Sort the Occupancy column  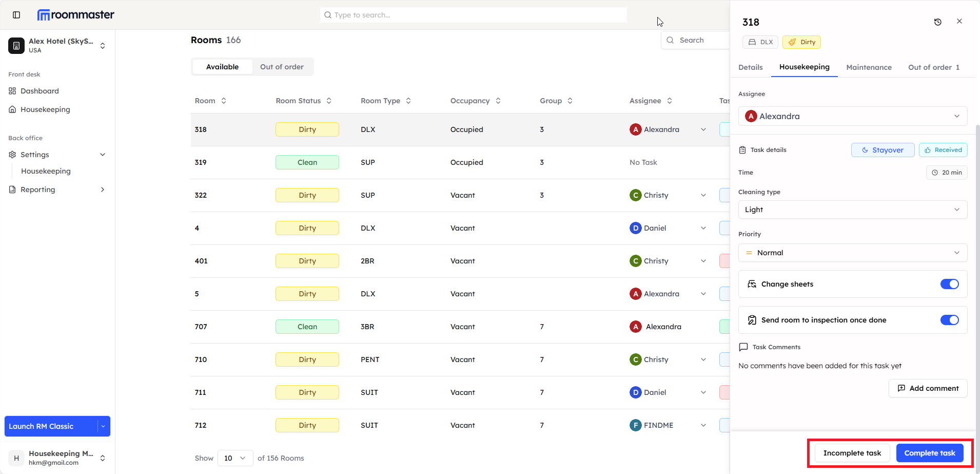point(498,101)
